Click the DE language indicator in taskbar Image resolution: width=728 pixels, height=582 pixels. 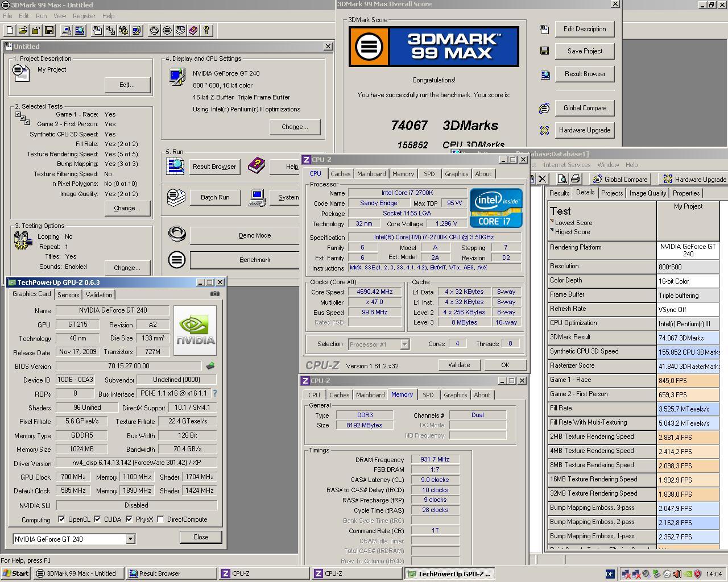[610, 574]
